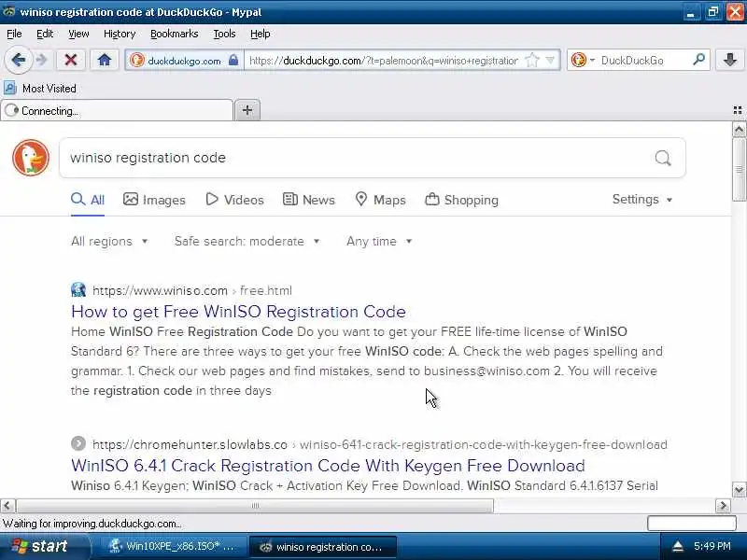
Task: Click the address bar URL field
Action: (384, 61)
